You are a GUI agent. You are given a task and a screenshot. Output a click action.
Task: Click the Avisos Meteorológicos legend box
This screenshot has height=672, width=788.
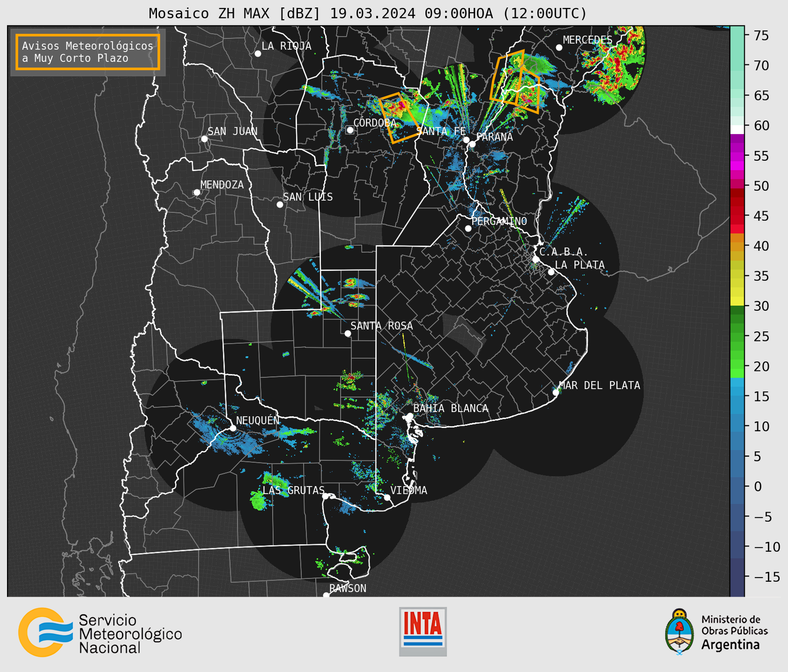tap(88, 52)
